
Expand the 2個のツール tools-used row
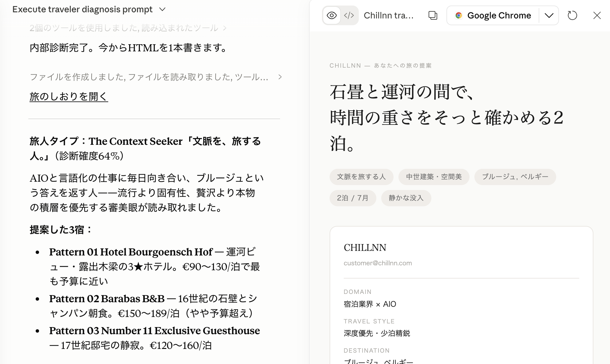pyautogui.click(x=128, y=28)
